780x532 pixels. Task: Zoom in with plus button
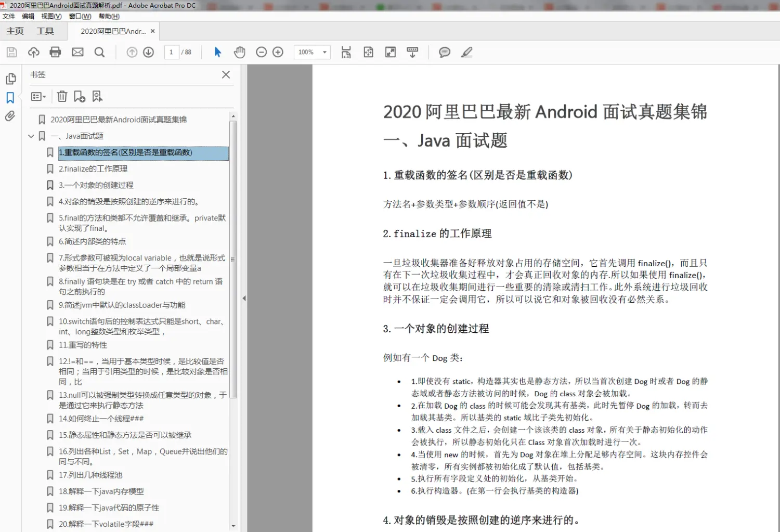278,52
